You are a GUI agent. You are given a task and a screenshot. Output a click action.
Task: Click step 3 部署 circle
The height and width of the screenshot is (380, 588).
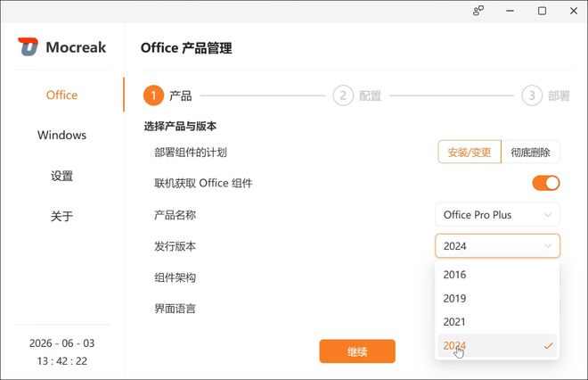coord(532,95)
